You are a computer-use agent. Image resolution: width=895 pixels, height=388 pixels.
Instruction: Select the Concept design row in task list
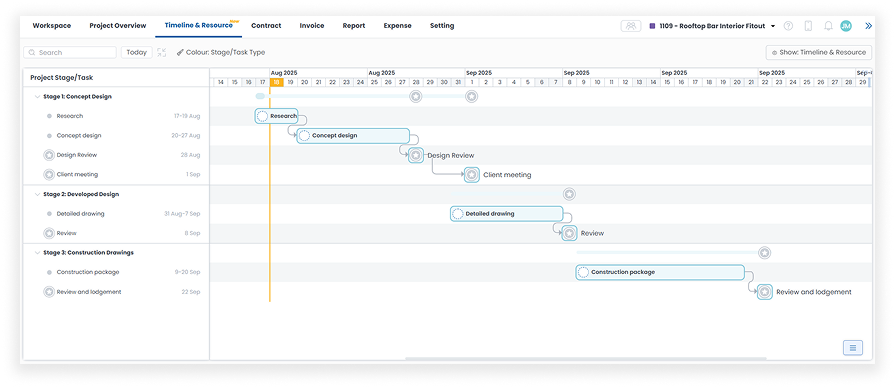tap(116, 136)
